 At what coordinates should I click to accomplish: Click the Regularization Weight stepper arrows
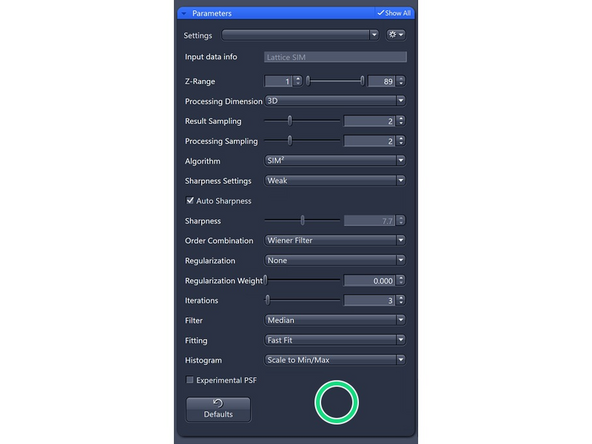(401, 281)
